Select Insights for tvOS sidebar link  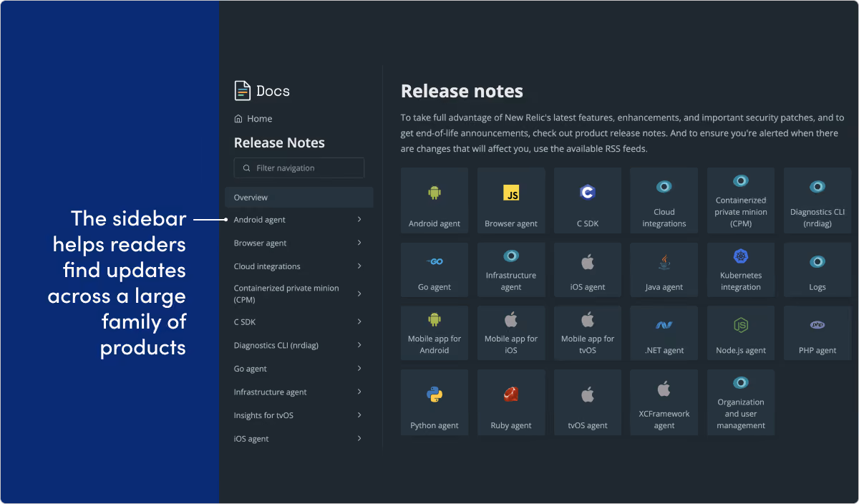click(x=263, y=415)
